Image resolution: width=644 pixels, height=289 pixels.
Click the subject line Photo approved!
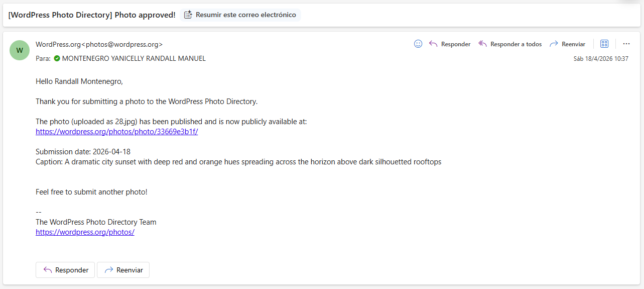point(92,15)
